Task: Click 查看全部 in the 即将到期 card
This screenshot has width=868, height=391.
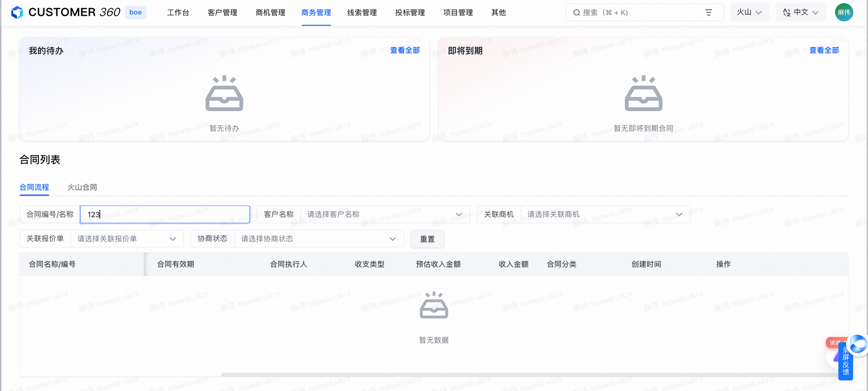Action: click(x=824, y=50)
